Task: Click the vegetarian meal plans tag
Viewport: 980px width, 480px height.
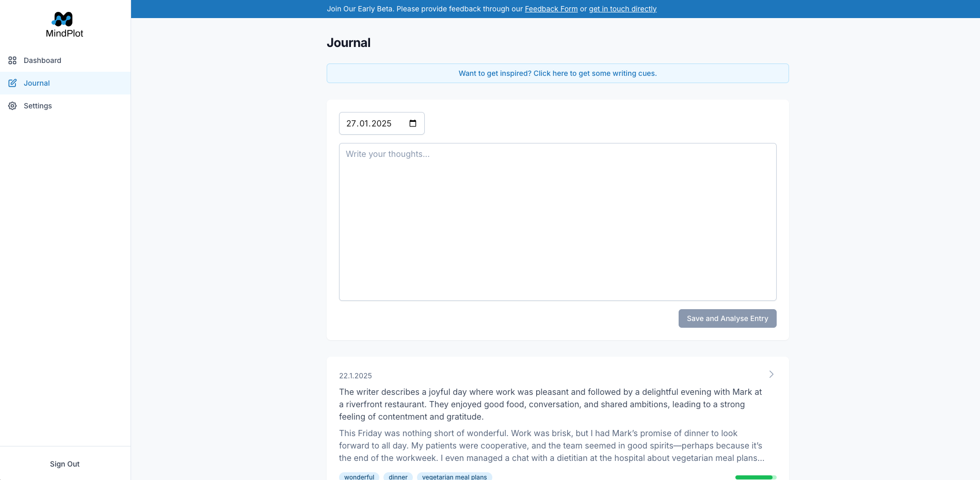Action: point(454,476)
